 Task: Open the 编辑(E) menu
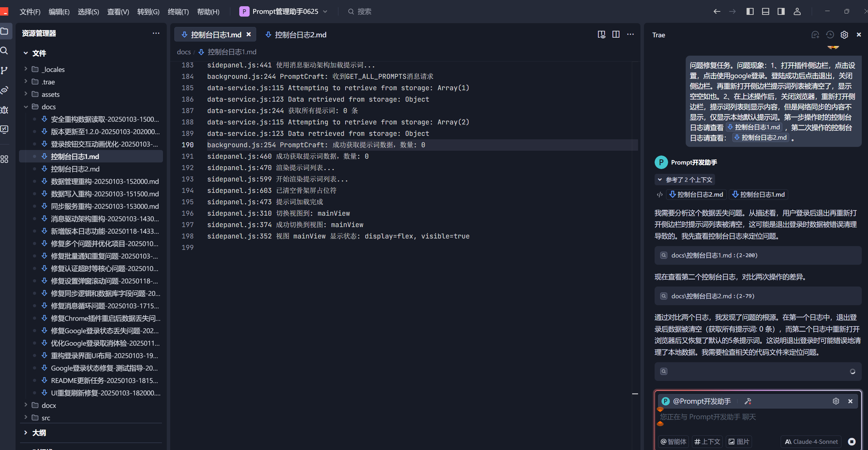[59, 12]
